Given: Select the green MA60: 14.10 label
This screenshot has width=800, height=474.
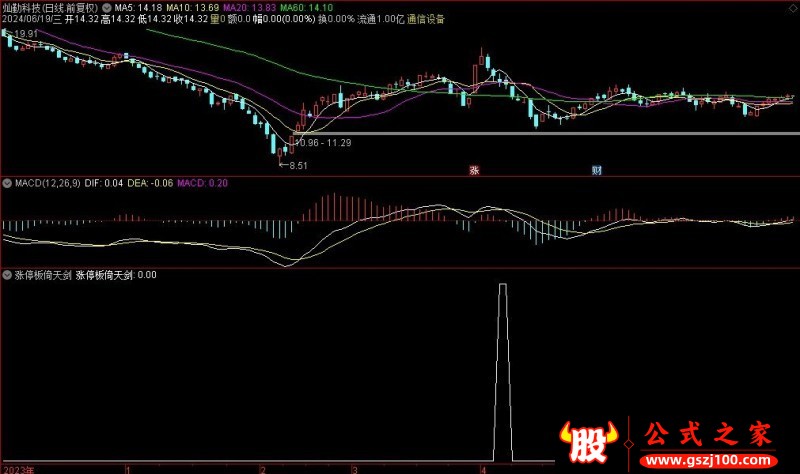Looking at the screenshot, I should [307, 8].
